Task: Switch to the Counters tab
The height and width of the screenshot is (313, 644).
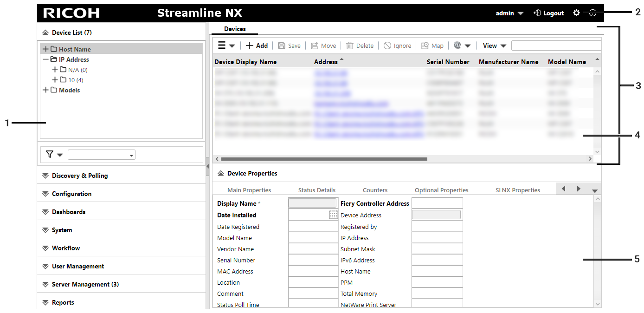Action: click(375, 190)
